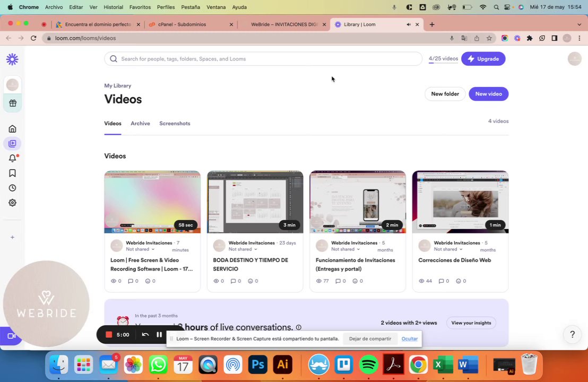588x382 pixels.
Task: Open the BODA DESTINO video thumbnail
Action: pyautogui.click(x=255, y=202)
